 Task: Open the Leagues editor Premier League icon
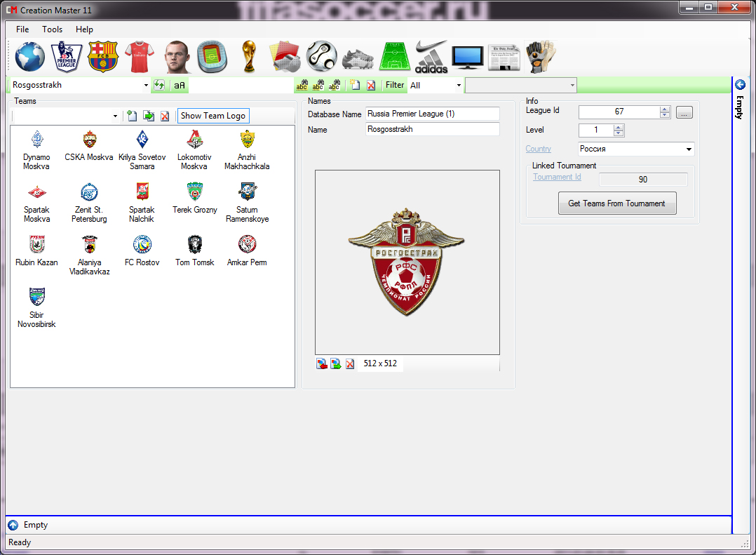[x=67, y=57]
